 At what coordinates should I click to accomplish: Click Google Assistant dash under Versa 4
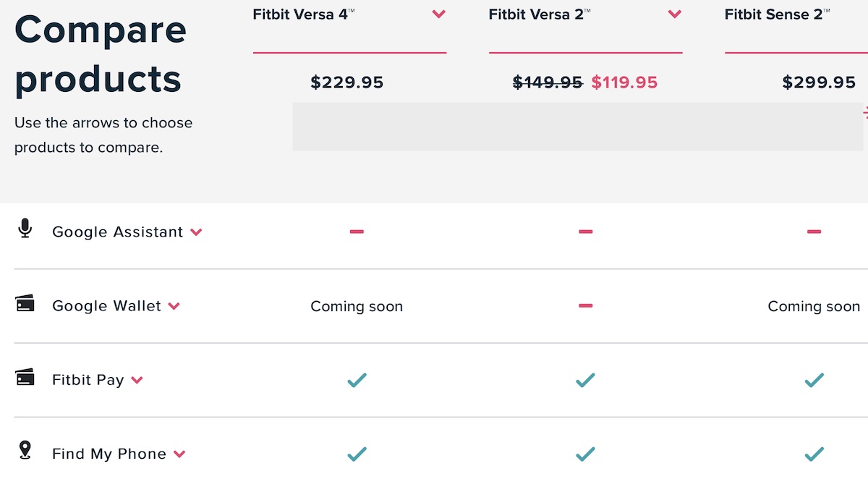point(357,232)
